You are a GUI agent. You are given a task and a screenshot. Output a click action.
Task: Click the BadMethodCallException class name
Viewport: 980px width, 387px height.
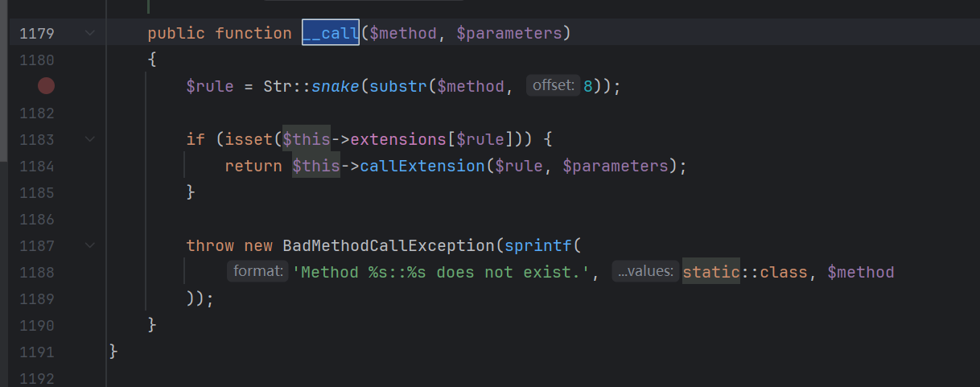click(385, 245)
